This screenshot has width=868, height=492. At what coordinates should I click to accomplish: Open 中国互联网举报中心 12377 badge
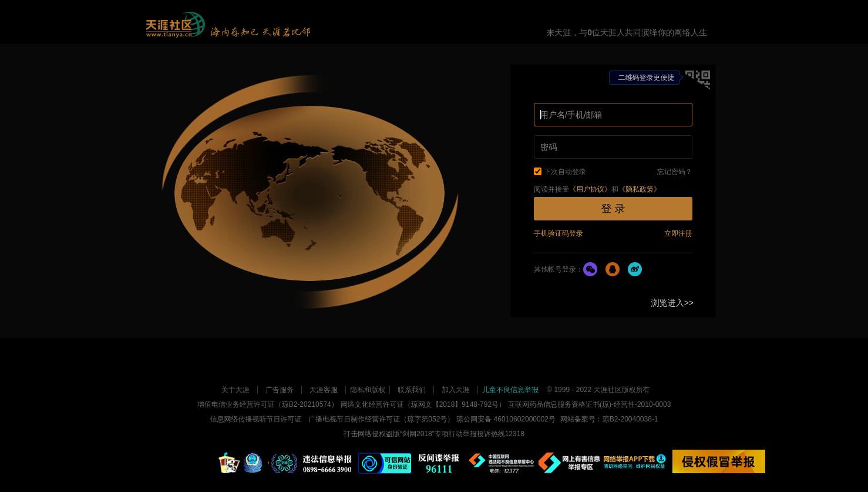click(x=501, y=463)
